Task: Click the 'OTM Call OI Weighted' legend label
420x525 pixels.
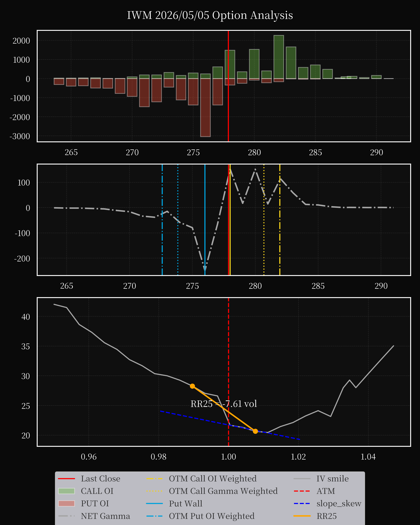Action: (213, 478)
